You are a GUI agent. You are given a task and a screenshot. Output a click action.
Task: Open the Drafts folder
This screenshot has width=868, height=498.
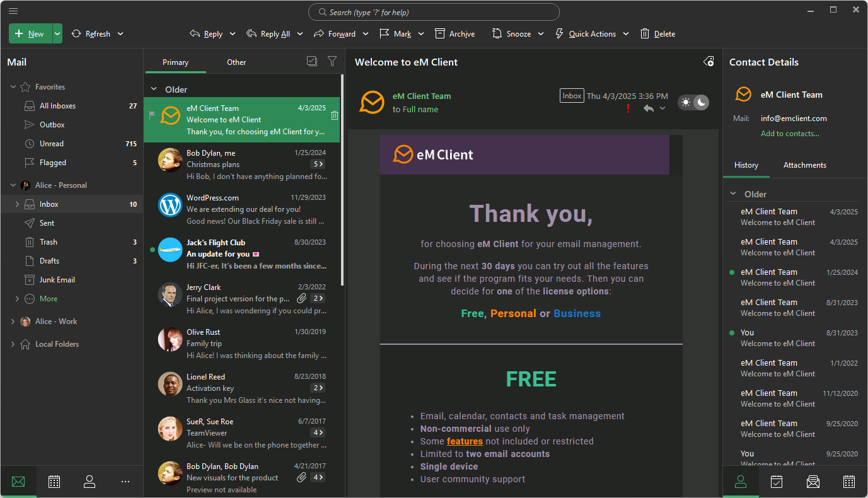click(x=72, y=261)
